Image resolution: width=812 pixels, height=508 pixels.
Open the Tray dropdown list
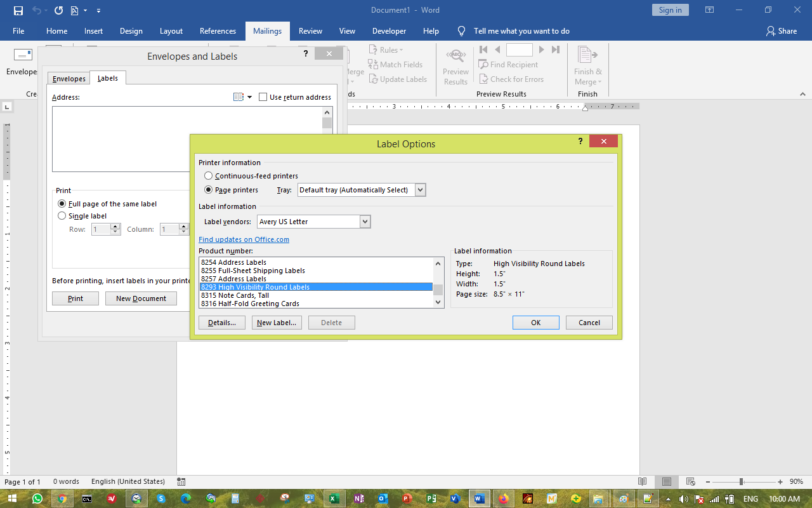tap(421, 190)
